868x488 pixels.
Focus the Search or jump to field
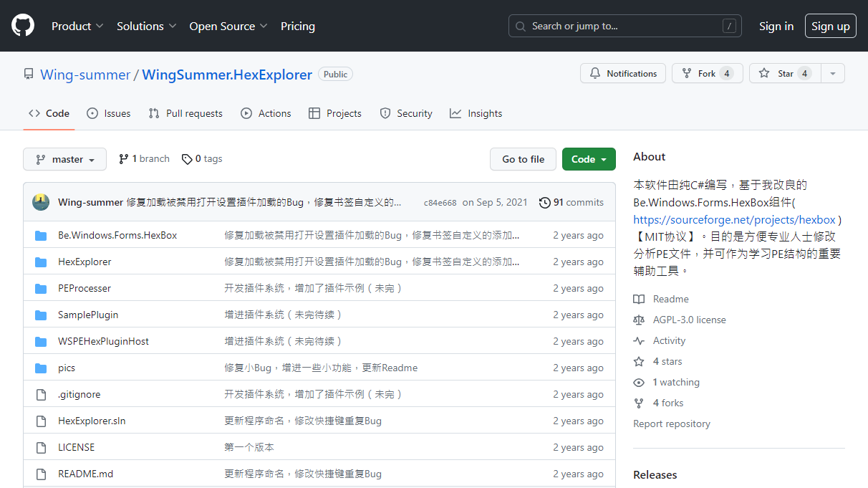point(625,26)
